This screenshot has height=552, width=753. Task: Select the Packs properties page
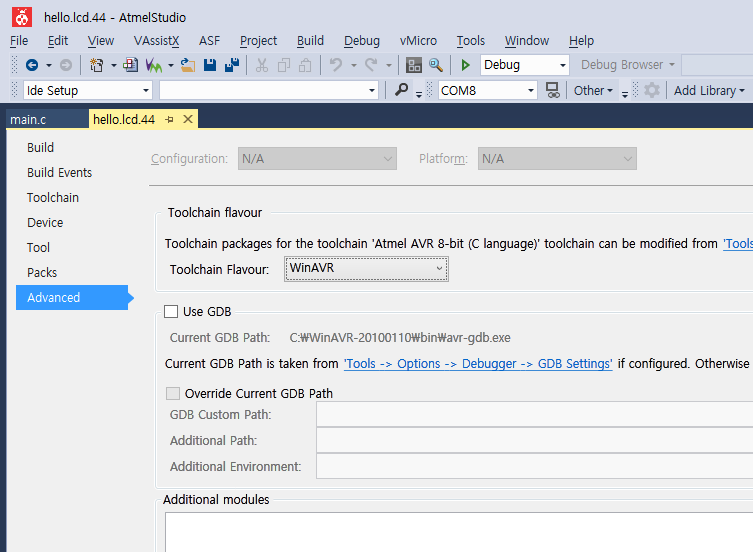42,272
